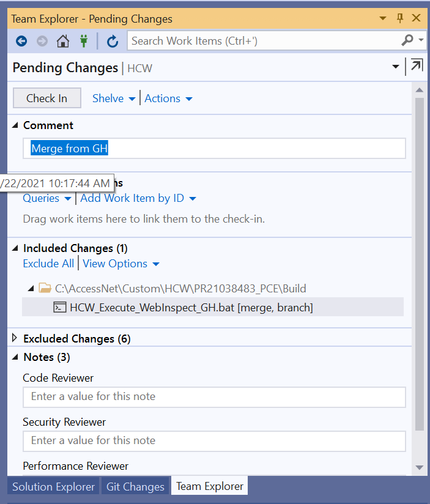Collapse the Build folder node
430x504 pixels.
tap(31, 288)
